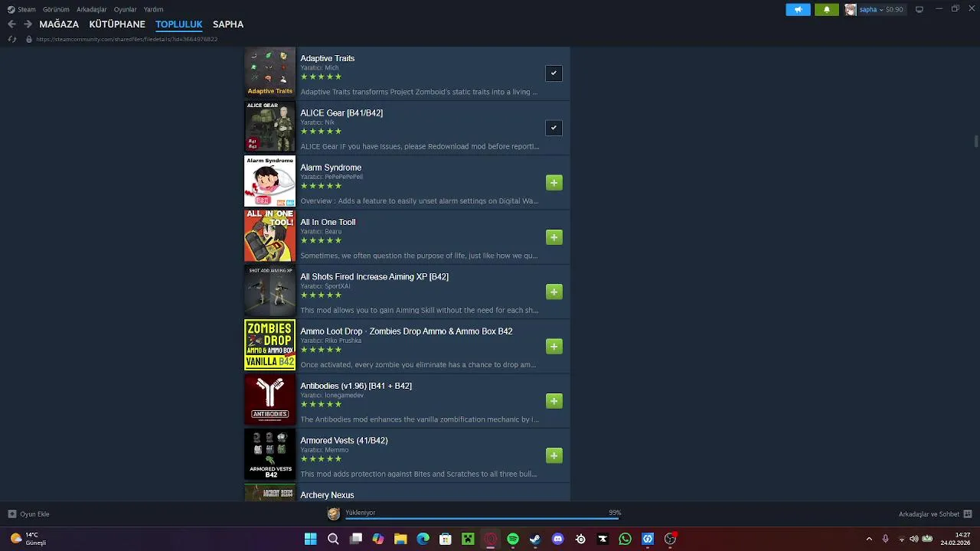
Task: Switch to the SAPHA profile tab
Action: 228,24
